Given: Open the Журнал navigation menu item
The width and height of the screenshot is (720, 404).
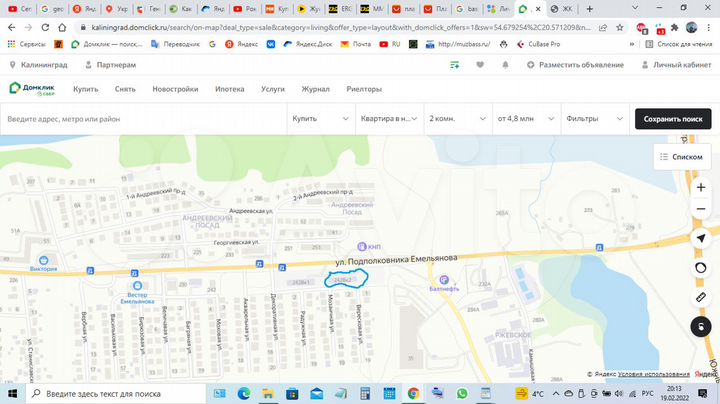Looking at the screenshot, I should pos(315,89).
